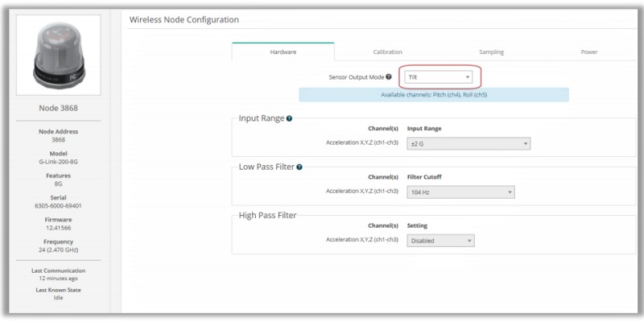644x322 pixels.
Task: Switch to the Calibration tab
Action: pos(387,52)
